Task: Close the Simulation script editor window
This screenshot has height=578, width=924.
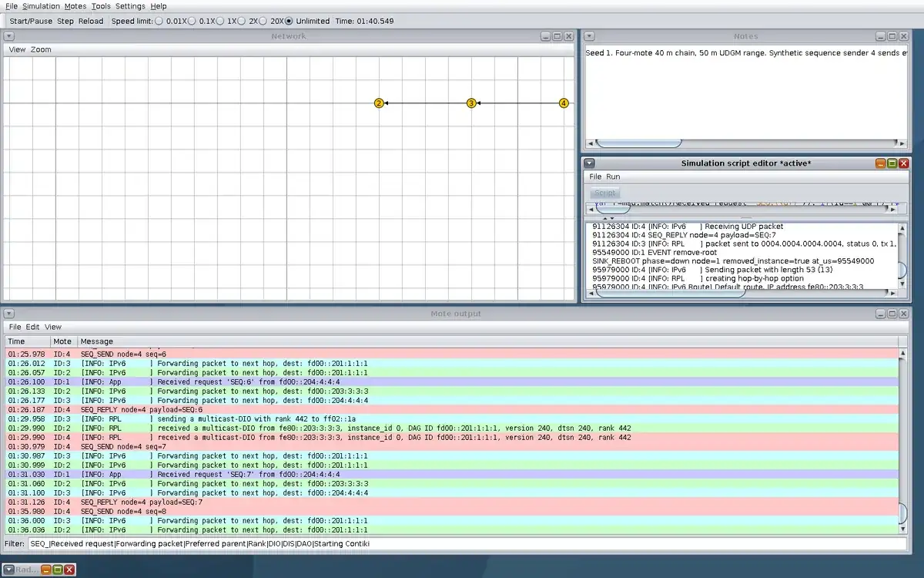Action: pyautogui.click(x=904, y=163)
